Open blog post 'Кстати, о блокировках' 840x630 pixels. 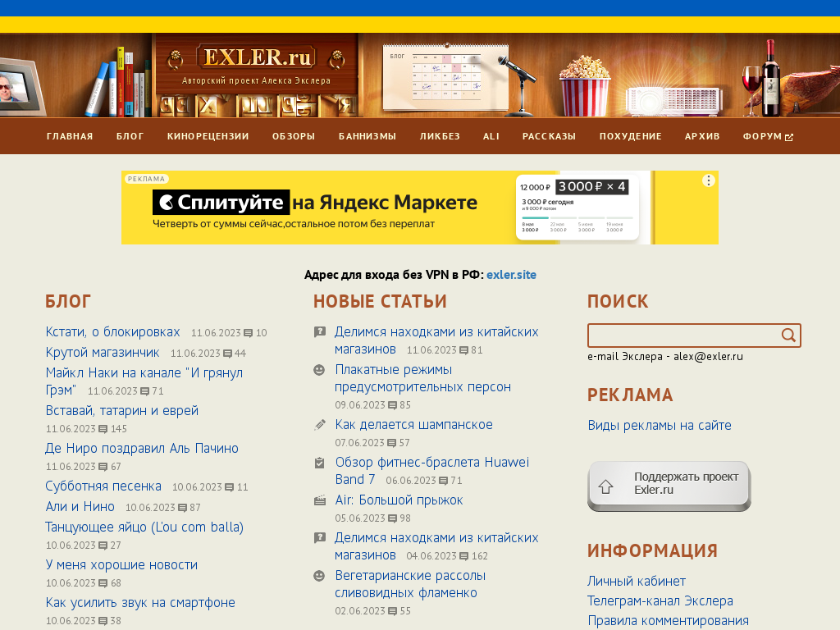tap(113, 332)
